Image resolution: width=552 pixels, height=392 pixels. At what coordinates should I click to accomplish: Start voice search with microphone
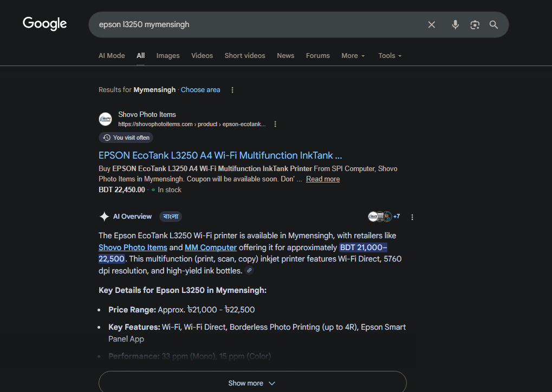(x=455, y=25)
